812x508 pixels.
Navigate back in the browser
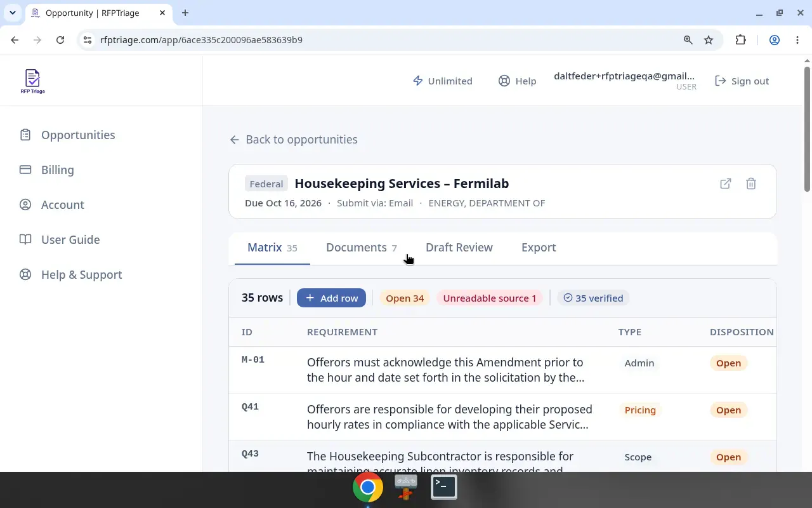(15, 39)
